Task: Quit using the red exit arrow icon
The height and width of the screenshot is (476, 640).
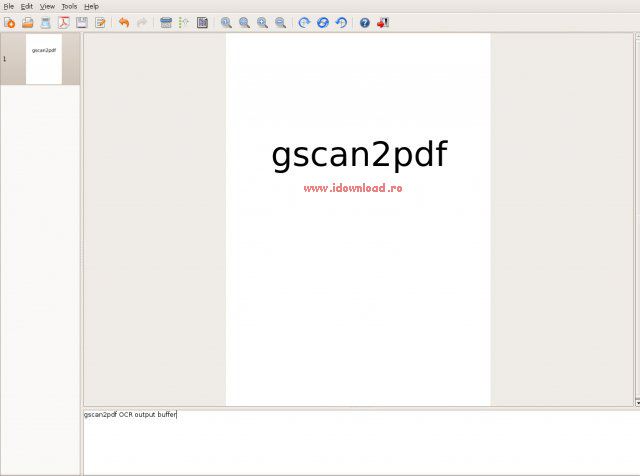Action: pyautogui.click(x=383, y=23)
